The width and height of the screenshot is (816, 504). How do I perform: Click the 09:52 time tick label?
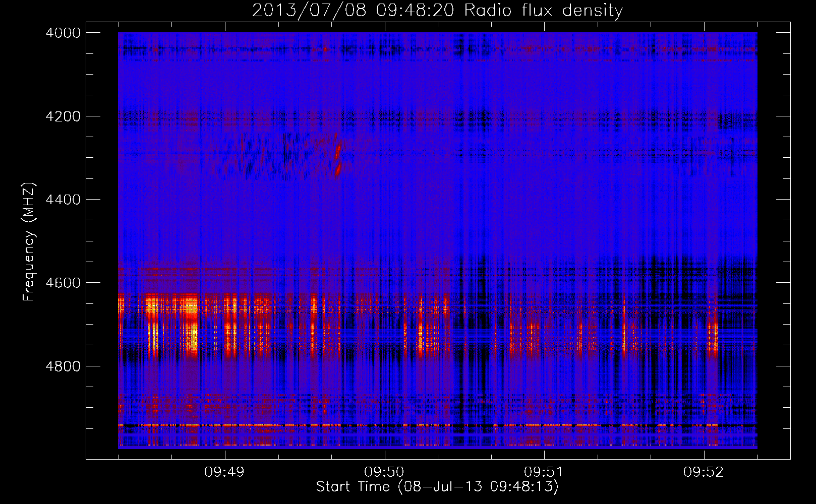coord(704,472)
